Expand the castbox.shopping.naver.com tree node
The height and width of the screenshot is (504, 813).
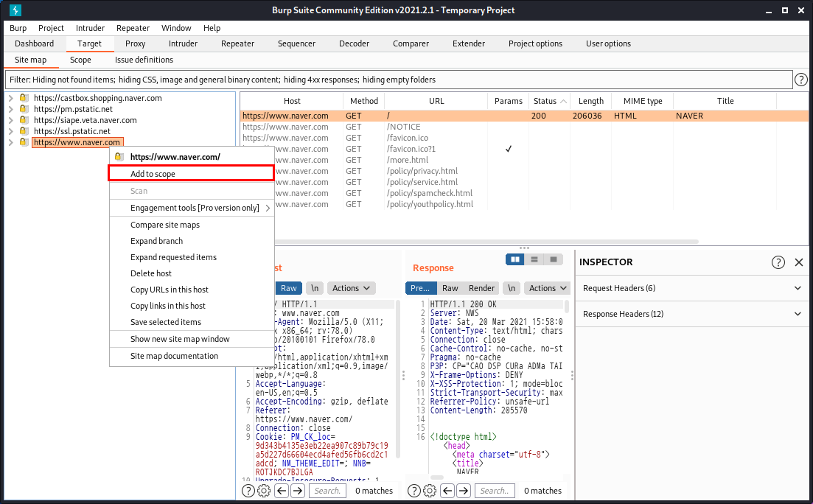[11, 98]
